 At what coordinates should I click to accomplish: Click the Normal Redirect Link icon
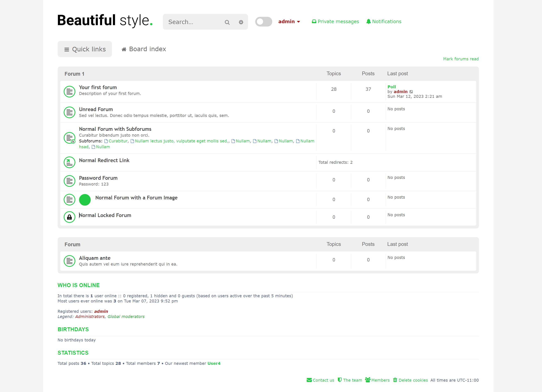pyautogui.click(x=70, y=162)
